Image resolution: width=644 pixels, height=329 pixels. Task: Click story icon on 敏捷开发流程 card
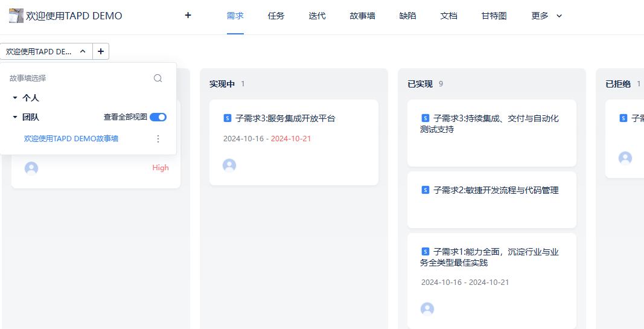coord(426,190)
